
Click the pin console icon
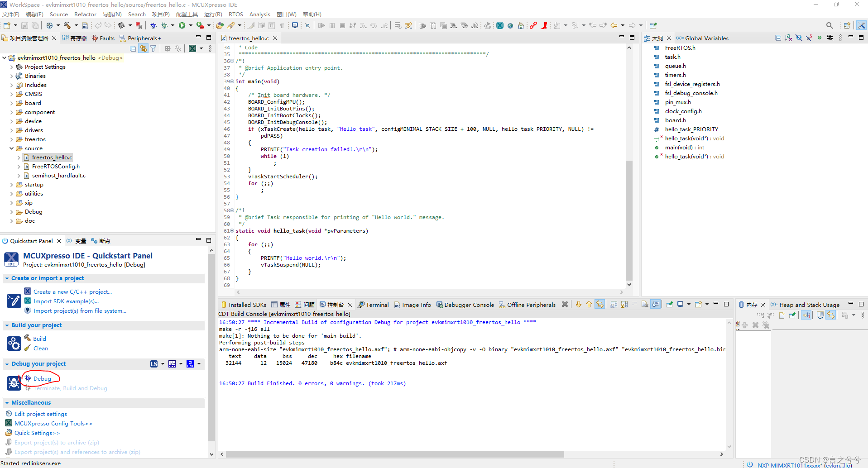click(669, 305)
